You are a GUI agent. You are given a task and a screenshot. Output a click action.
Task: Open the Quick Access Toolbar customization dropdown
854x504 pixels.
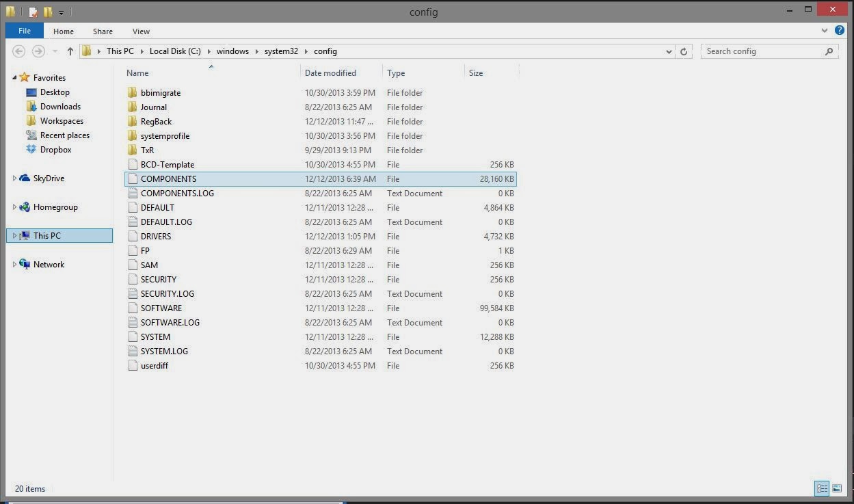61,12
